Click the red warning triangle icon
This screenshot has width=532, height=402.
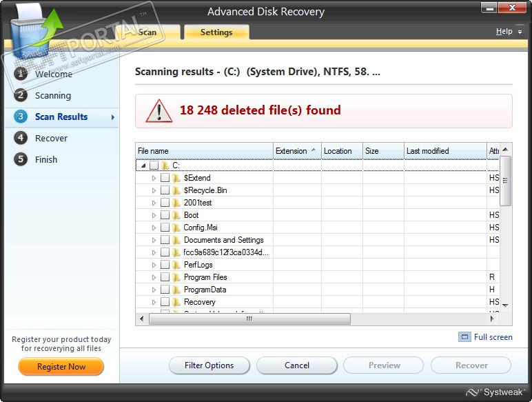(x=158, y=111)
